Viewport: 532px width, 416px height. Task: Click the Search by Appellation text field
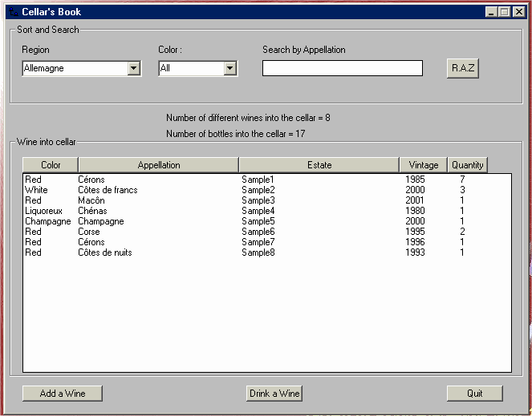point(342,69)
